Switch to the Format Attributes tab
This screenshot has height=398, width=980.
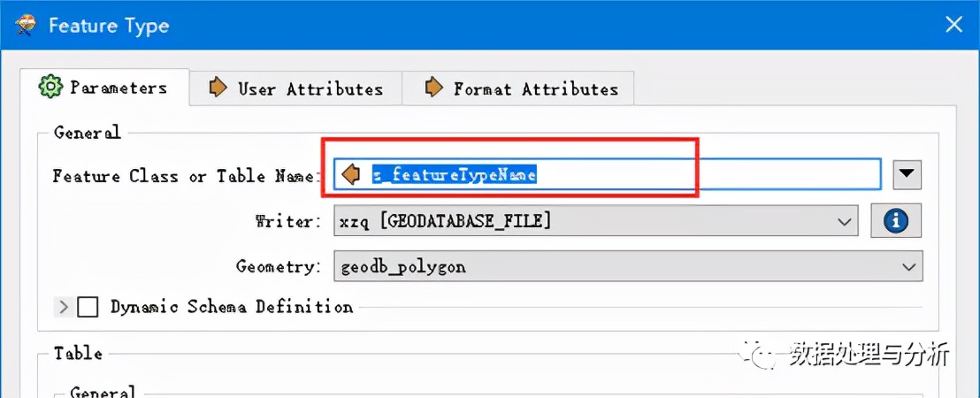coord(518,88)
